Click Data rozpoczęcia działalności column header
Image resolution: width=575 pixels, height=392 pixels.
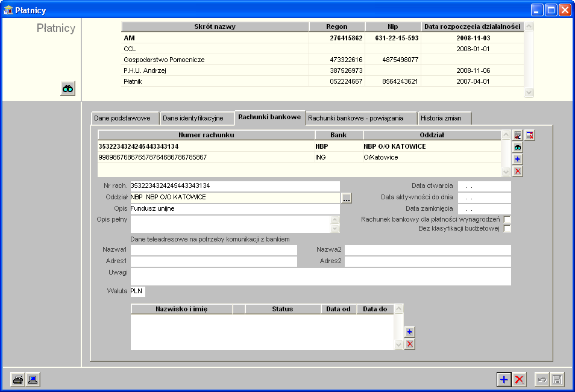click(473, 26)
